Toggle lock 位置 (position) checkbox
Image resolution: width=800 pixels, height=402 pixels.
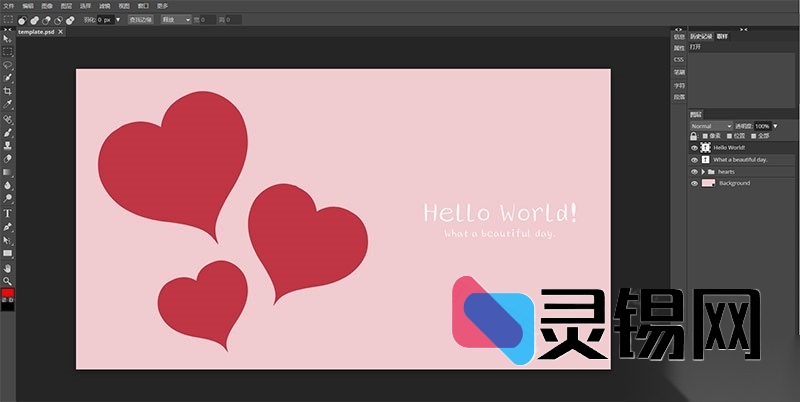pos(730,136)
